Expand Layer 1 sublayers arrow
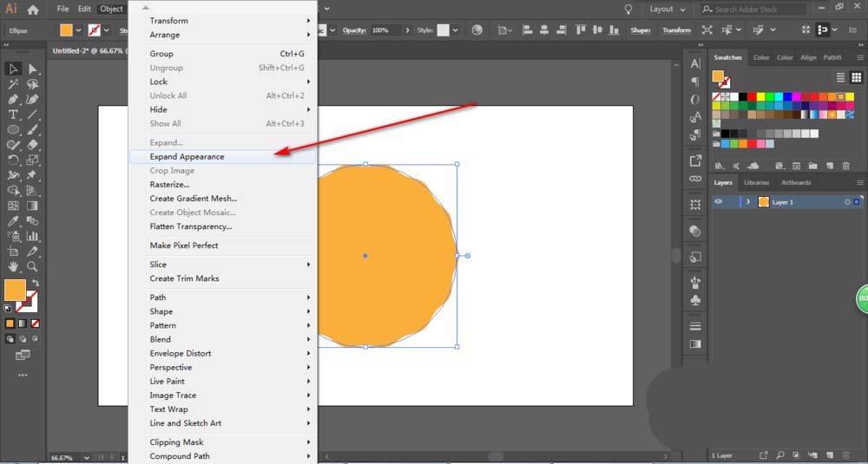This screenshot has width=868, height=464. click(x=748, y=202)
